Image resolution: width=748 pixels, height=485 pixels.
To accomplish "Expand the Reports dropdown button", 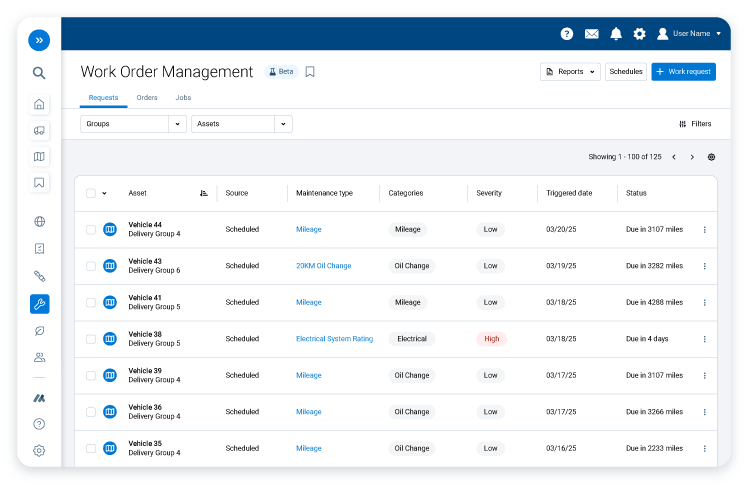I will click(570, 72).
